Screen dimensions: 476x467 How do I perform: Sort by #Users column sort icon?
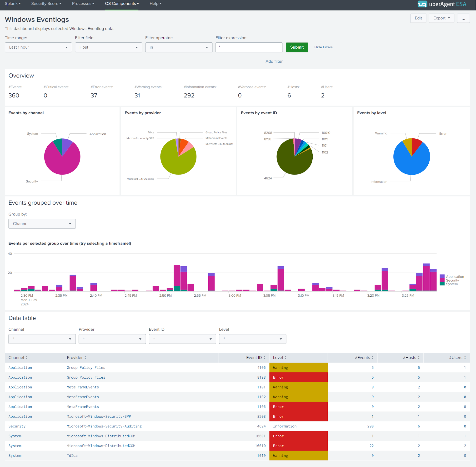pyautogui.click(x=465, y=358)
